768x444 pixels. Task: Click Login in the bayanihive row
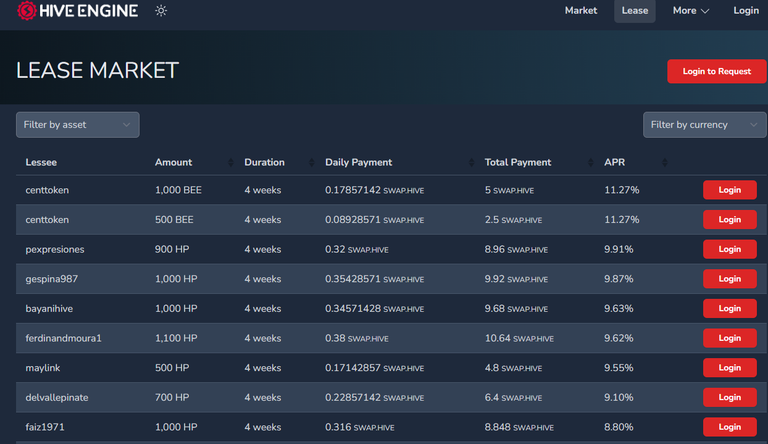730,309
